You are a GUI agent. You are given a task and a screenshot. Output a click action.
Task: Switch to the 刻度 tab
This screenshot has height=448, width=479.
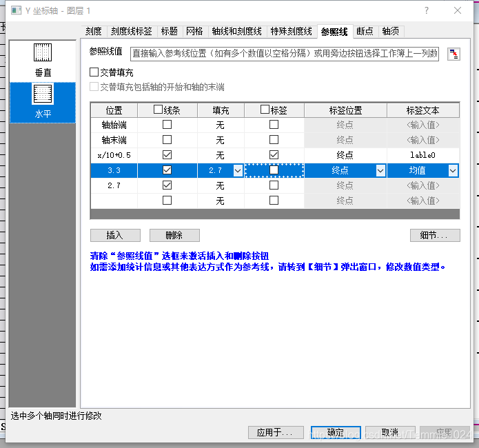(94, 31)
